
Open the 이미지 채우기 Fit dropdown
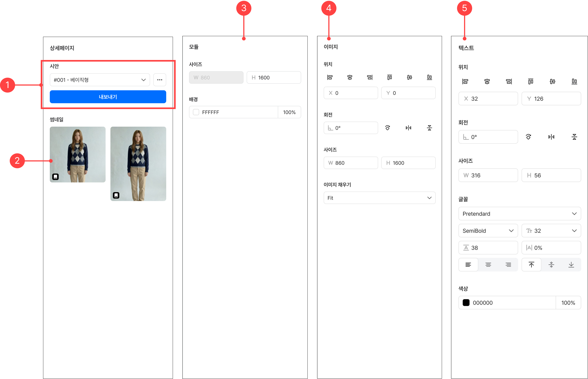(x=380, y=198)
